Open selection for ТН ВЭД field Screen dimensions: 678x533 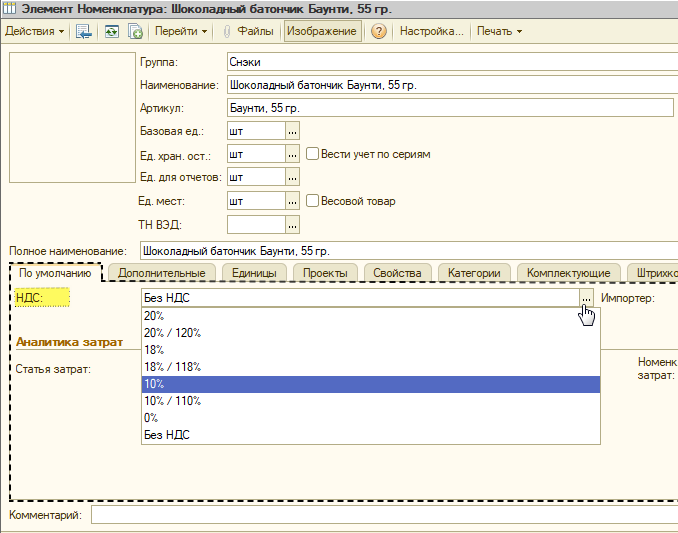click(x=293, y=225)
